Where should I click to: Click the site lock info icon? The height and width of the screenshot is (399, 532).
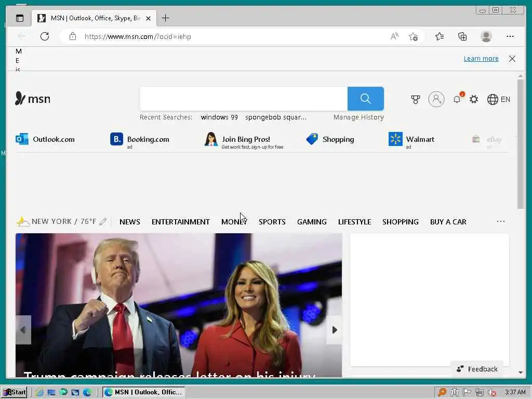point(72,36)
